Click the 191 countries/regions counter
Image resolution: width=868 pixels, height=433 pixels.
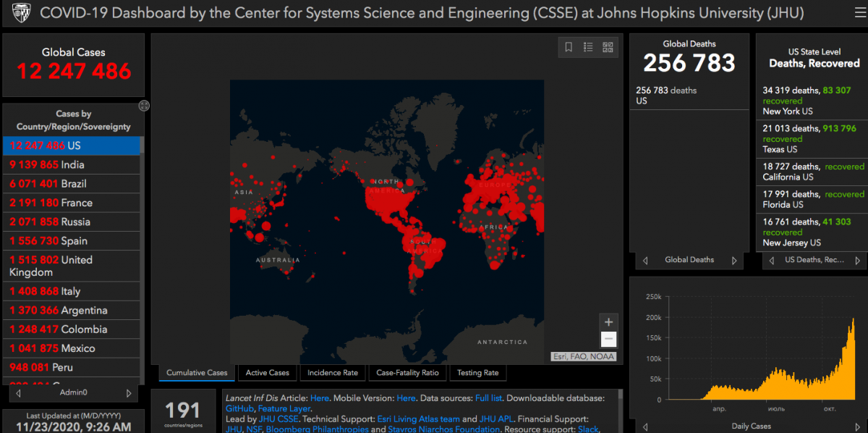[x=182, y=411]
